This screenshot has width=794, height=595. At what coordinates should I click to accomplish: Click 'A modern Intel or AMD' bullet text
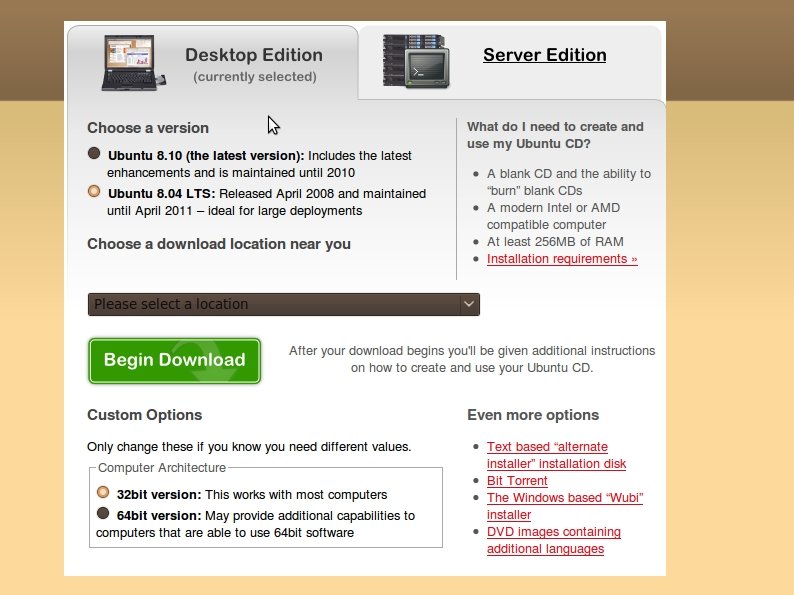pos(553,216)
